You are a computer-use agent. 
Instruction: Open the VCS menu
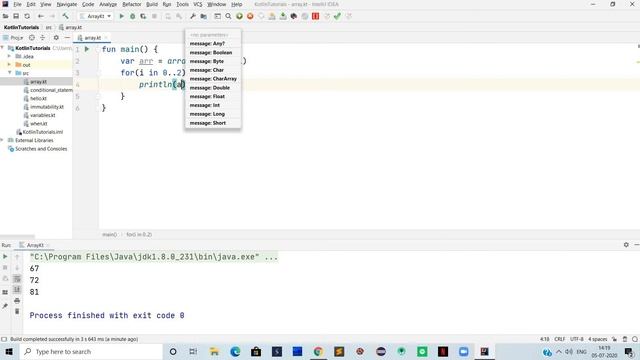[x=198, y=4]
